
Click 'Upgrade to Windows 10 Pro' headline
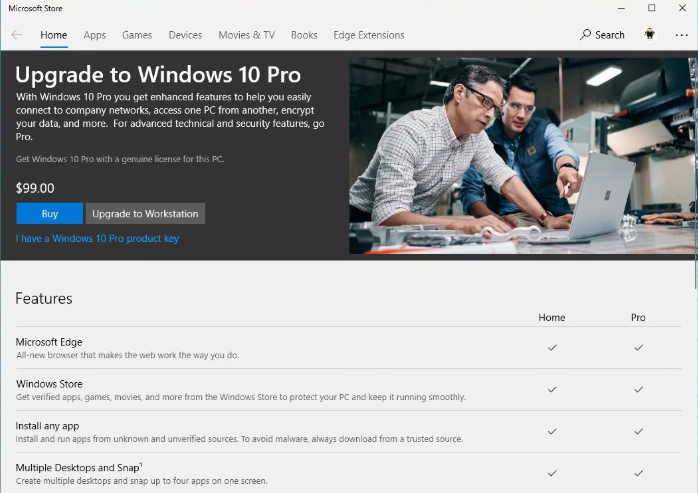click(x=158, y=74)
